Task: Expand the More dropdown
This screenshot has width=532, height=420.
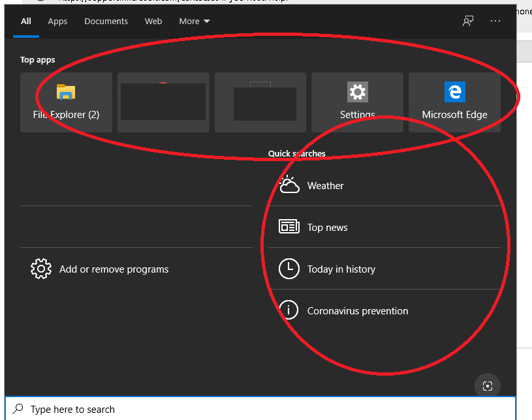Action: click(195, 21)
